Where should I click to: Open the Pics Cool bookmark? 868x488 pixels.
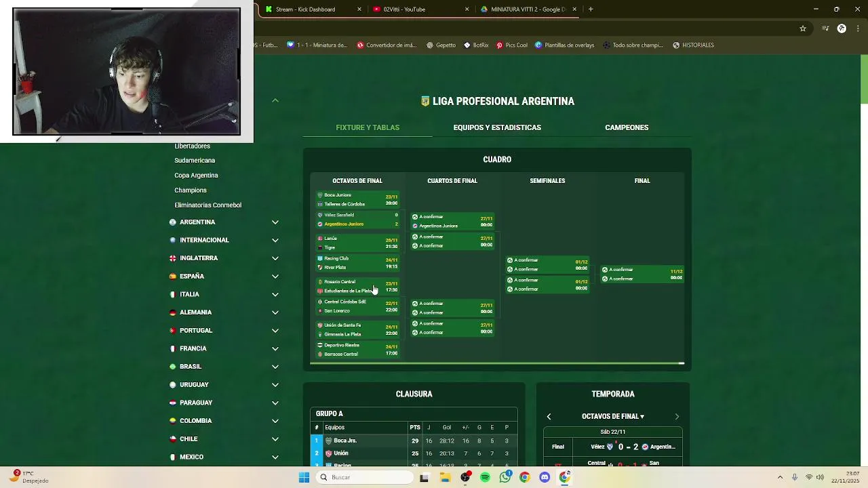click(512, 45)
